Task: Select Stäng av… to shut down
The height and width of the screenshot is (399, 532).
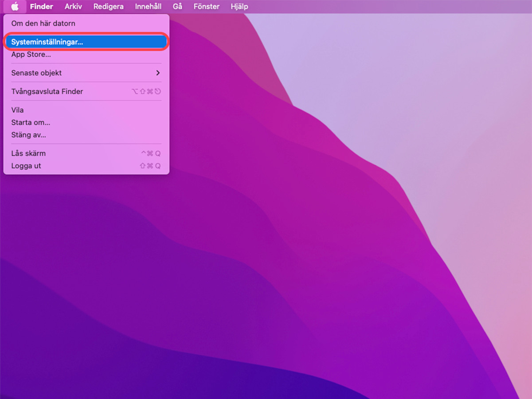Action: pos(86,135)
